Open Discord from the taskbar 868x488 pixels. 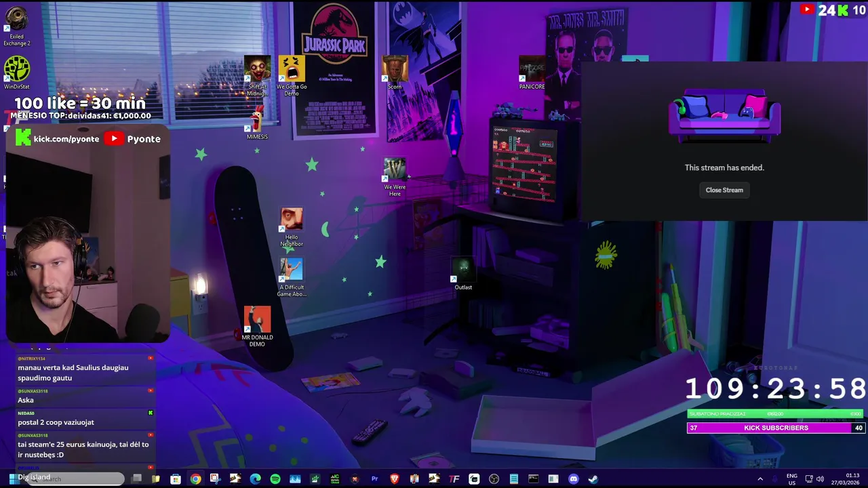[x=574, y=479]
